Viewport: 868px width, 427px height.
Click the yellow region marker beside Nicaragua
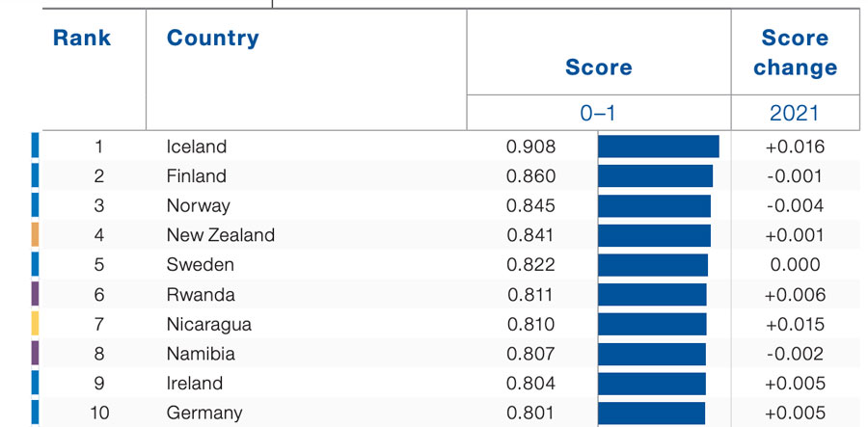coord(35,324)
